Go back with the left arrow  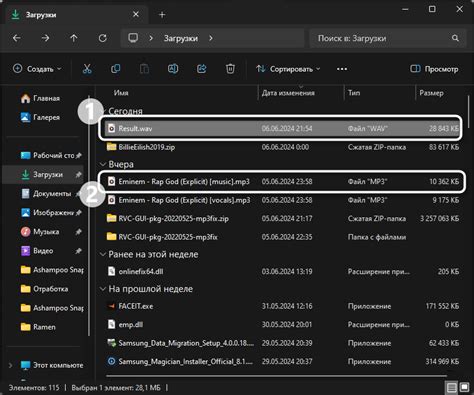(x=17, y=38)
